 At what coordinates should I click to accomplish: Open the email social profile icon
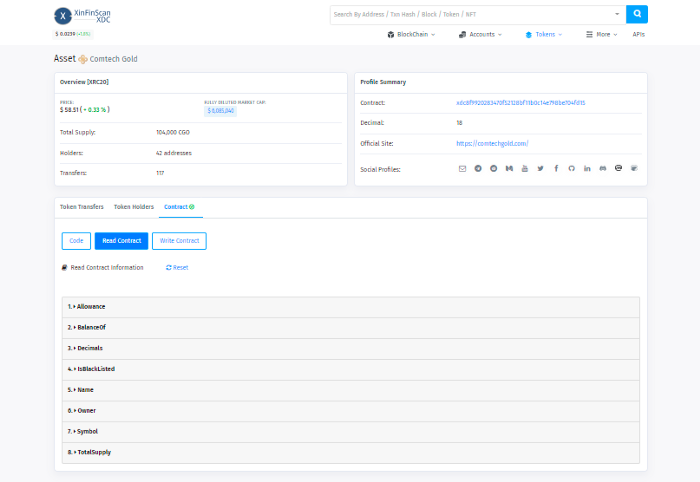point(462,168)
